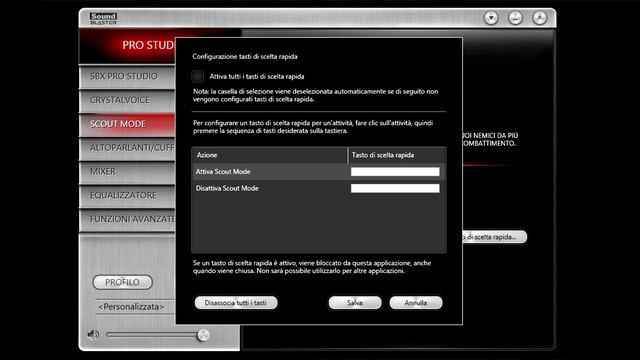The height and width of the screenshot is (360, 640).
Task: Save hotkeys with the Salva button
Action: [355, 303]
